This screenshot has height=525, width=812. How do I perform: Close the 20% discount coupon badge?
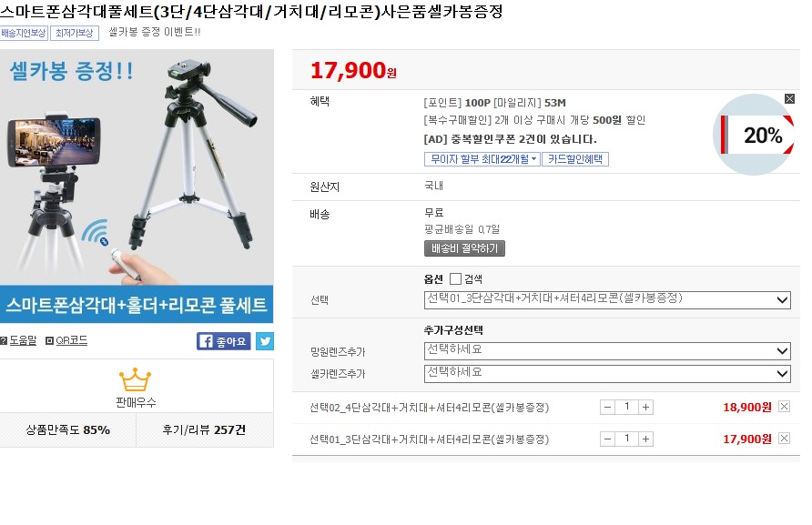tap(789, 99)
